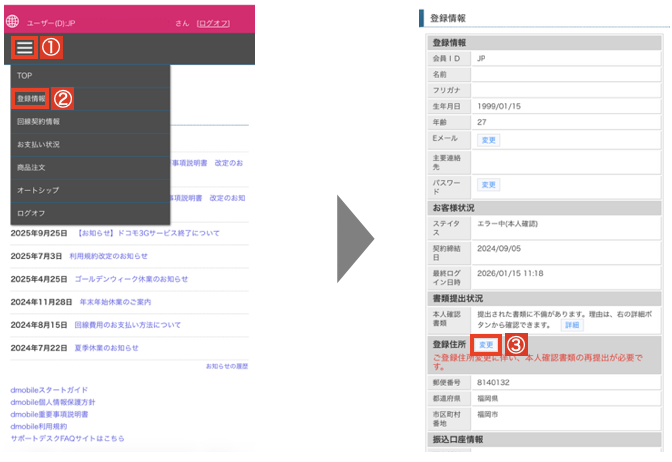Go to お支払い状況 menu entry
Screen dimensions: 672x462
(38, 144)
